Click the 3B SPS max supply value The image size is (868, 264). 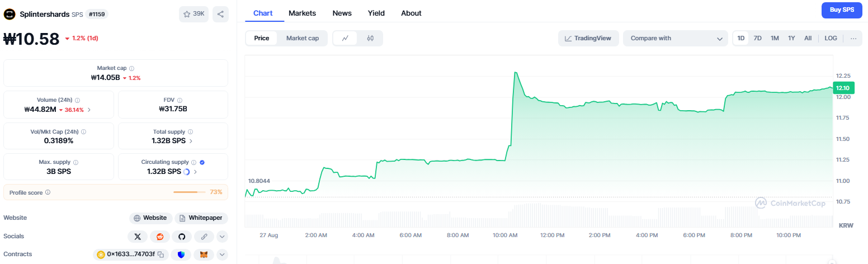59,172
